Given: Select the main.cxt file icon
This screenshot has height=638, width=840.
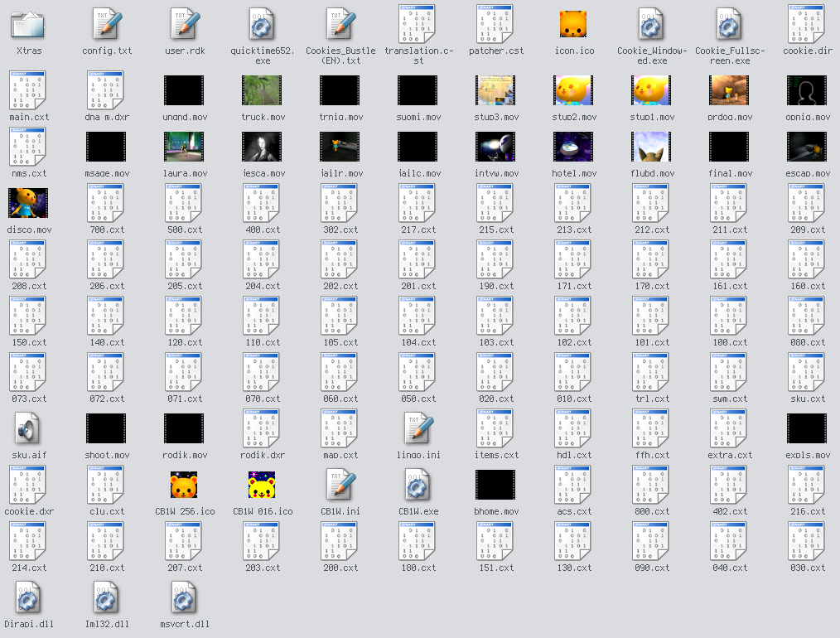Looking at the screenshot, I should 28,90.
